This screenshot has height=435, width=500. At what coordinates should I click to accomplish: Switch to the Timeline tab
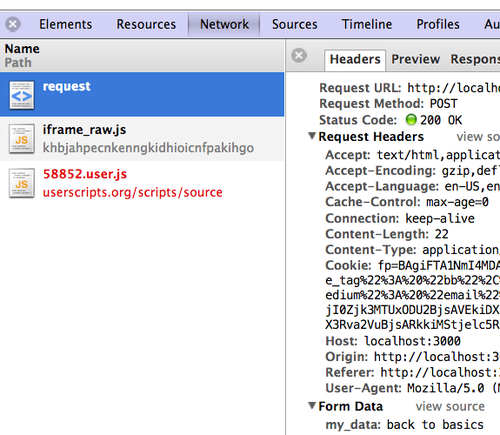pyautogui.click(x=367, y=24)
